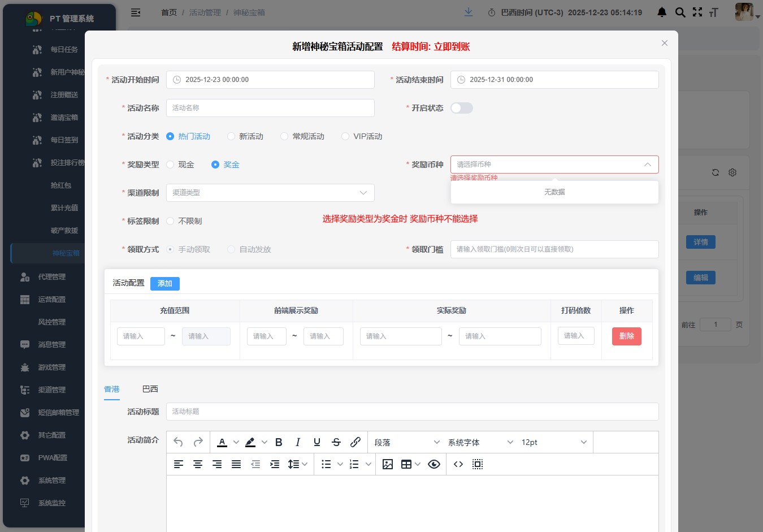Switch to the 香港 language tab
This screenshot has height=532, width=763.
coord(112,389)
